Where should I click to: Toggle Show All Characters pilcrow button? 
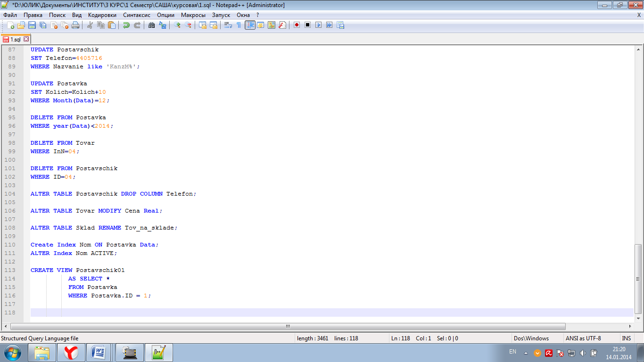tap(239, 25)
